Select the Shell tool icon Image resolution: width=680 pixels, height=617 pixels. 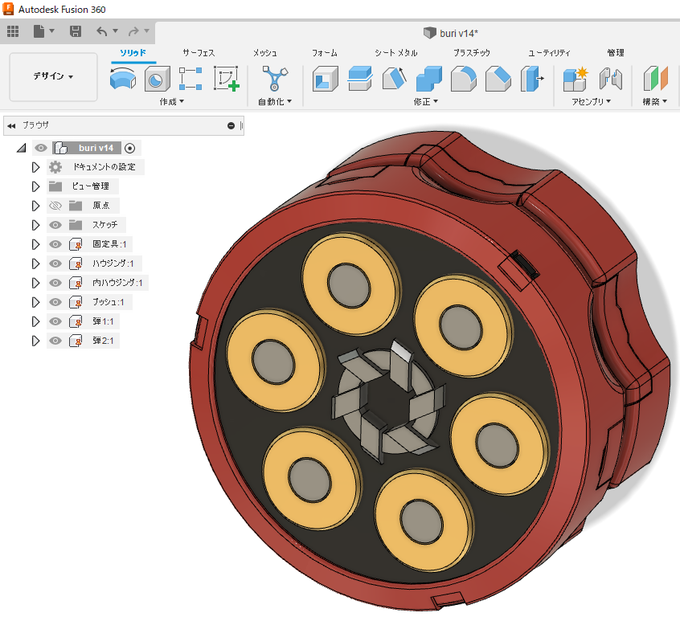coord(325,78)
